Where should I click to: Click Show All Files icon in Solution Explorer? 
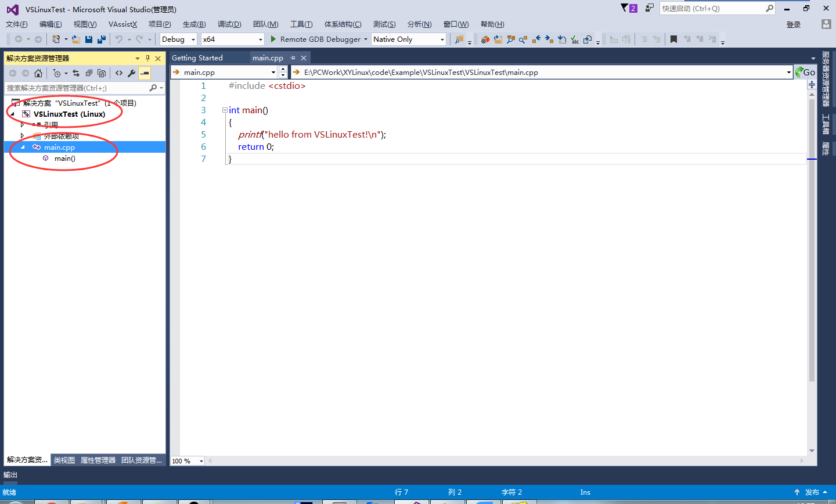[102, 73]
